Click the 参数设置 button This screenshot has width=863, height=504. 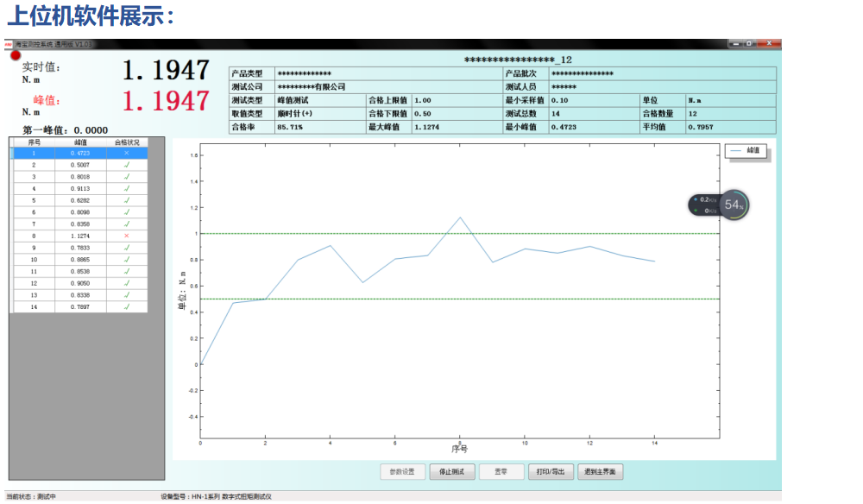(x=401, y=471)
